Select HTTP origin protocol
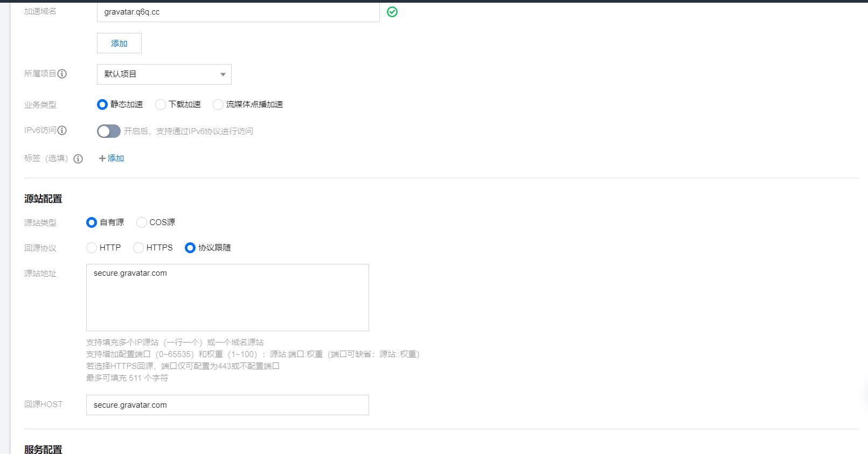868x454 pixels. click(x=92, y=248)
